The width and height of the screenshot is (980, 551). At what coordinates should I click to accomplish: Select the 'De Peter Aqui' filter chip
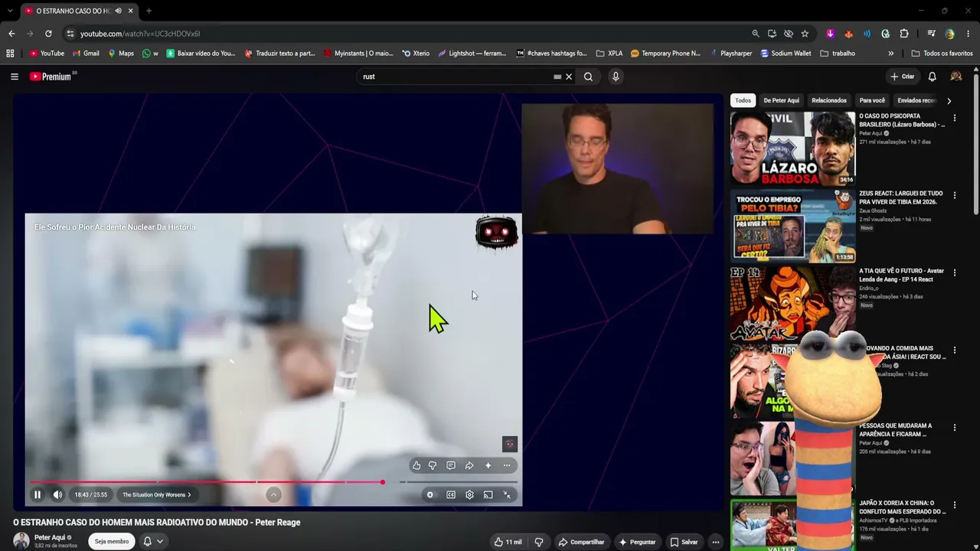(781, 100)
